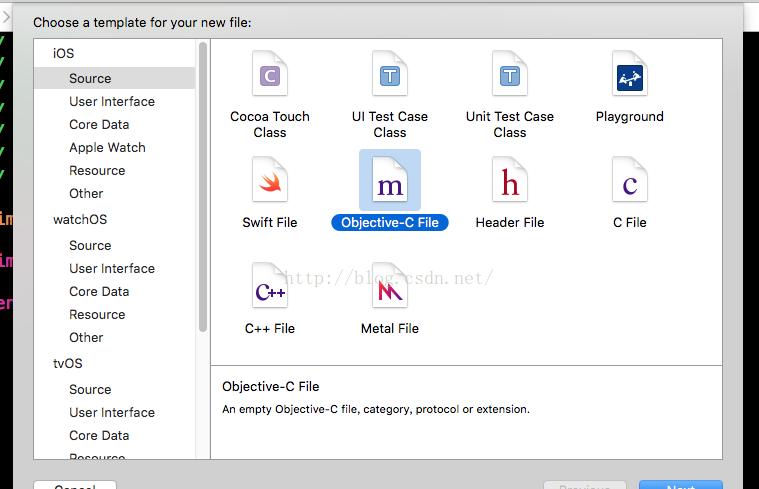Select Source under watchOS
Screen dimensions: 759x489
(x=90, y=245)
